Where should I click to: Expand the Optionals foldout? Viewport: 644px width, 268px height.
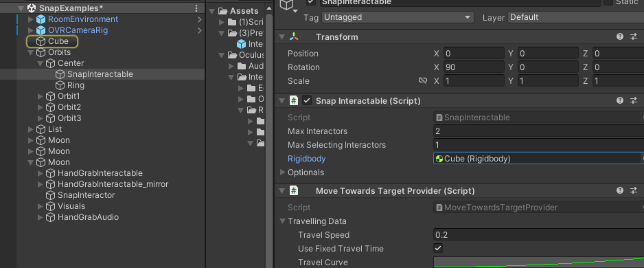point(283,172)
